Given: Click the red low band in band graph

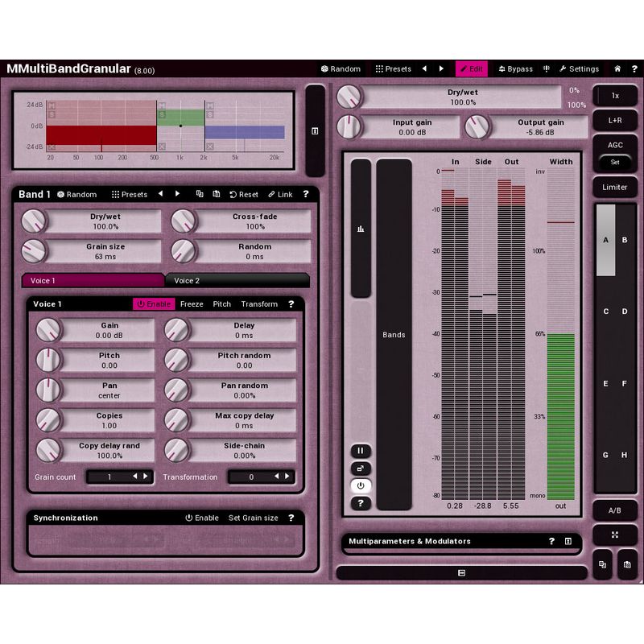Looking at the screenshot, I should 101,135.
